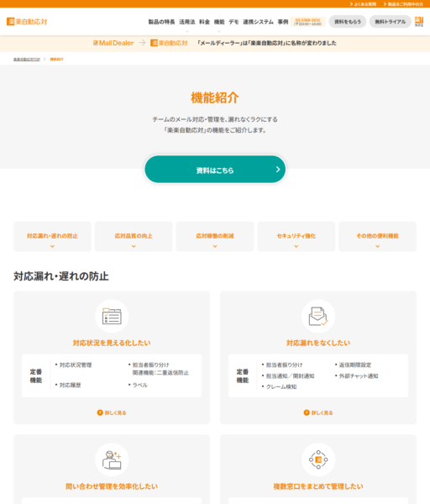Click 担当通知／開封通知 feature item
The width and height of the screenshot is (430, 504).
point(291,375)
